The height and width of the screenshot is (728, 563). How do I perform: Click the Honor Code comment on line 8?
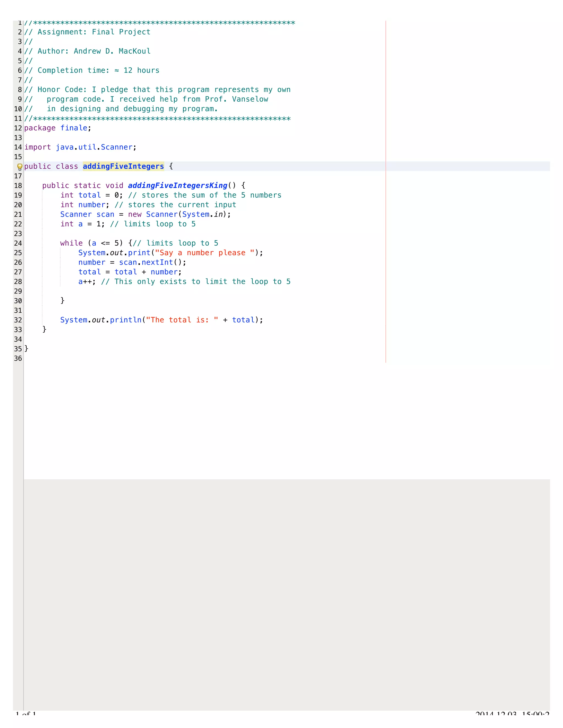(x=158, y=90)
